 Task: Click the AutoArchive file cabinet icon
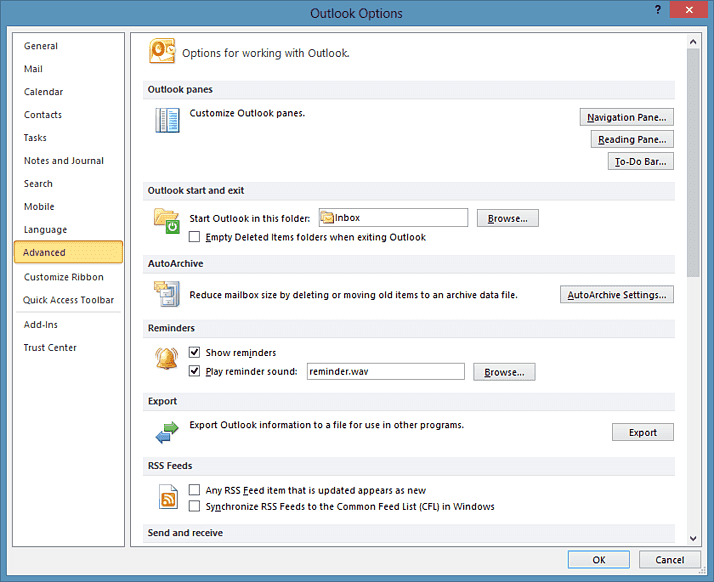167,294
